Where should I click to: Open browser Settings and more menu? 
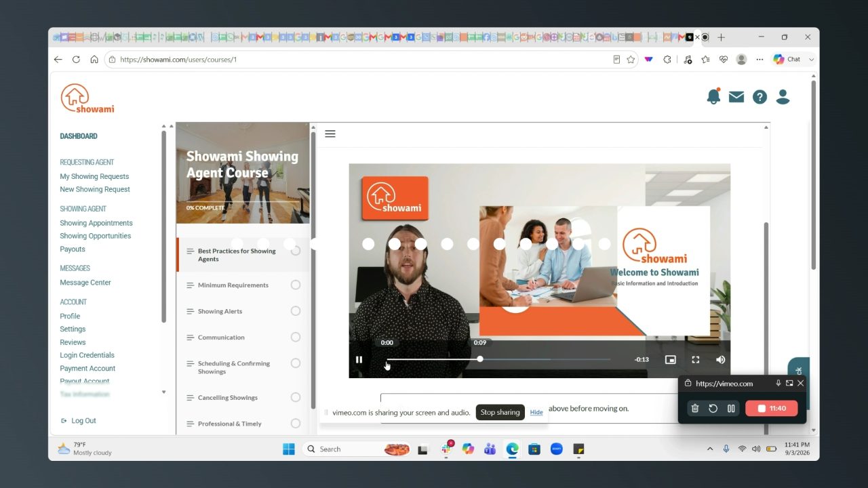pos(759,60)
